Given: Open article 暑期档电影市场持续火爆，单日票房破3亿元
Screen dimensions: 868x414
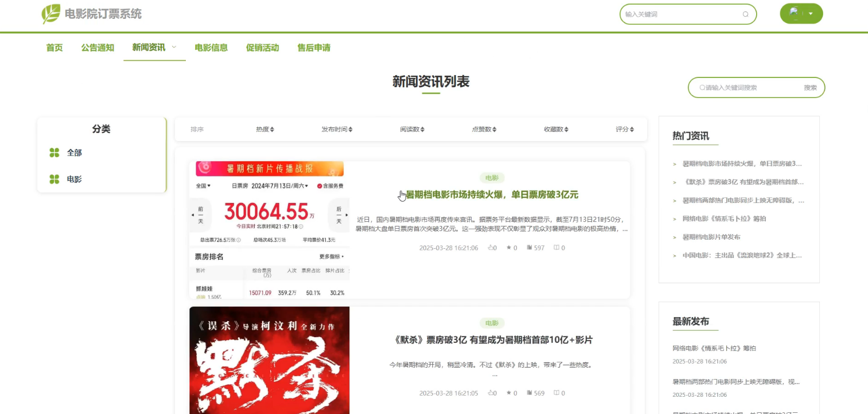Looking at the screenshot, I should point(492,195).
